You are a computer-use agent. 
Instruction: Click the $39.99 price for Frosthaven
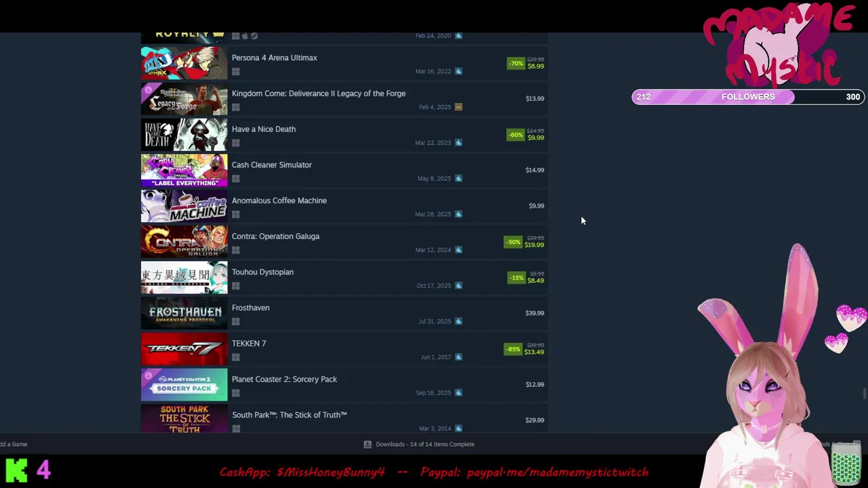535,313
